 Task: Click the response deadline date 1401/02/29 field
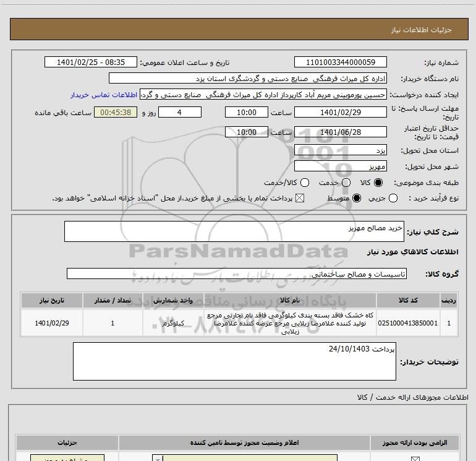click(340, 112)
